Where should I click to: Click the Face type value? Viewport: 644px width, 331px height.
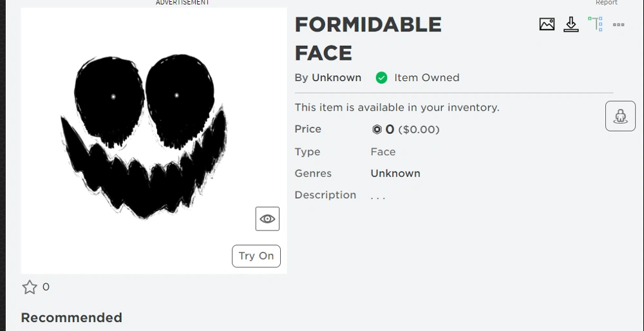tap(383, 152)
